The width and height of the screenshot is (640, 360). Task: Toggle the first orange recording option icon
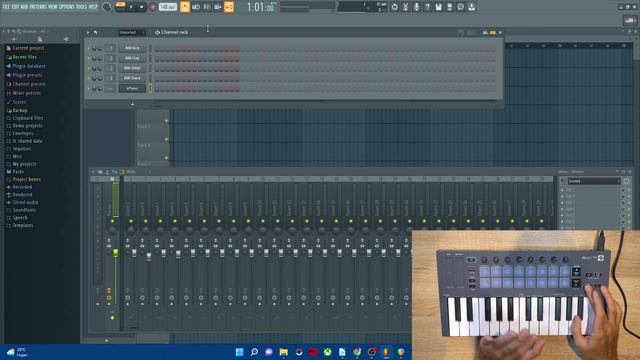point(185,7)
